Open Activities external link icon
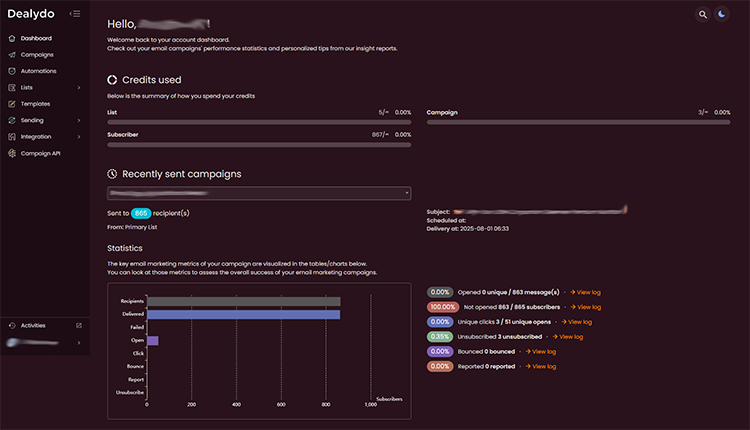This screenshot has height=430, width=750. click(x=79, y=325)
